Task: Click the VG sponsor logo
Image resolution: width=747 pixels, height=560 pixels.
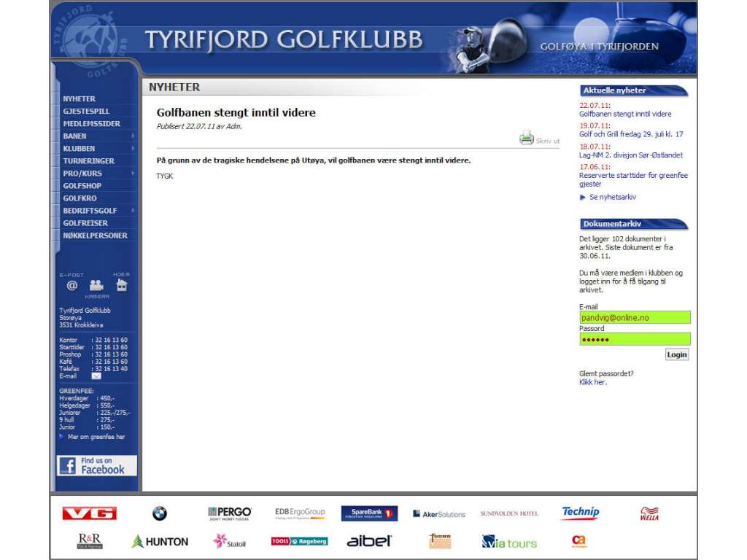Action: 90,513
